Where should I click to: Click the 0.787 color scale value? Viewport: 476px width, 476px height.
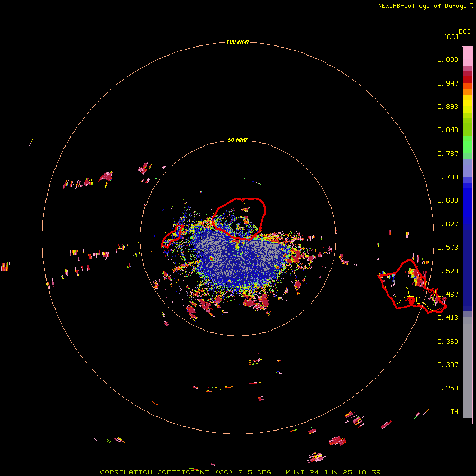[448, 153]
